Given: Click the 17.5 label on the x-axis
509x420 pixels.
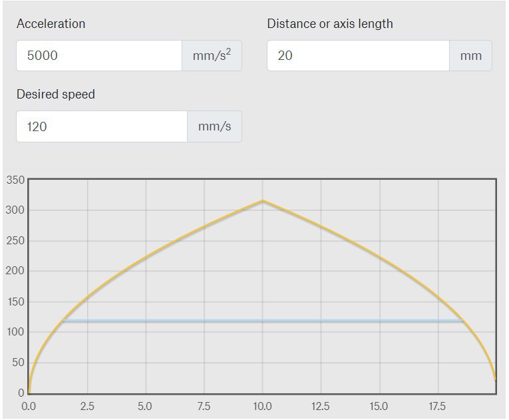Looking at the screenshot, I should point(437,407).
